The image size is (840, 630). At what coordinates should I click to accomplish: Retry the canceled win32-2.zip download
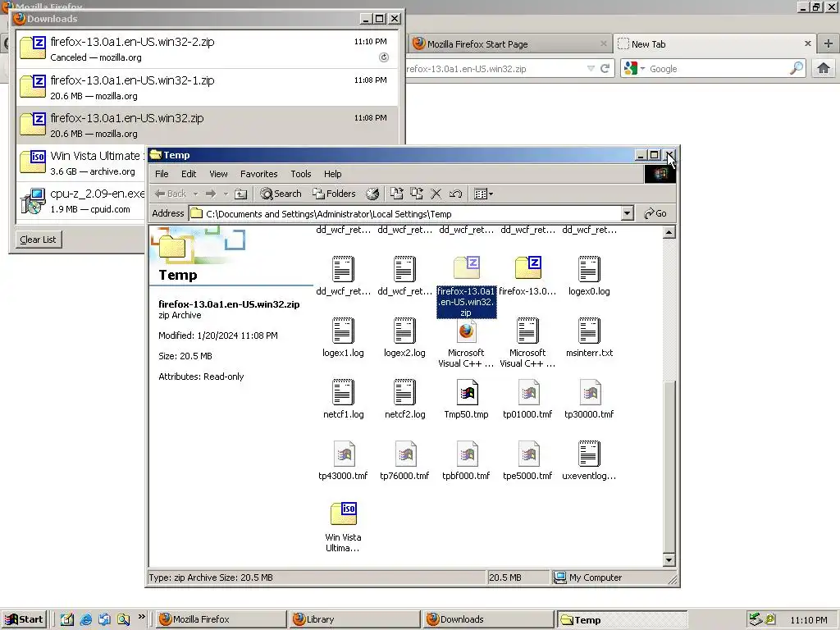384,57
